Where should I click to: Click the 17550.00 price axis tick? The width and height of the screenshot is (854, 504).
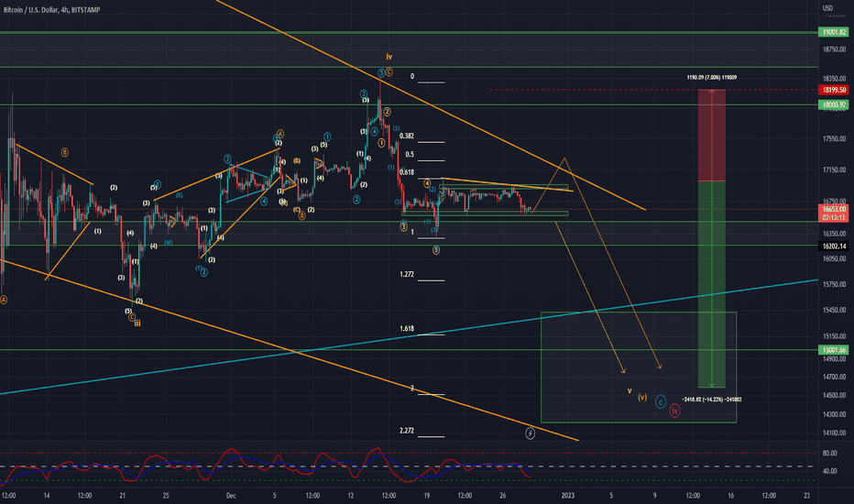click(834, 139)
